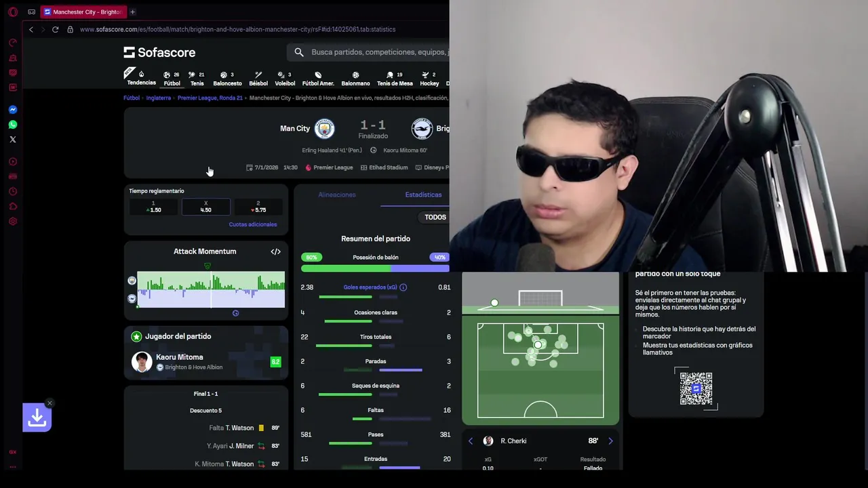This screenshot has height=488, width=868.
Task: Click the Sofascore logo
Action: 159,52
